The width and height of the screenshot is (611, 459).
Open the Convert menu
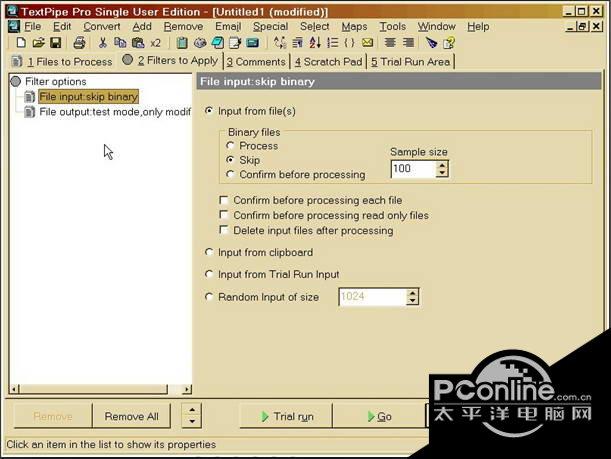pyautogui.click(x=102, y=26)
